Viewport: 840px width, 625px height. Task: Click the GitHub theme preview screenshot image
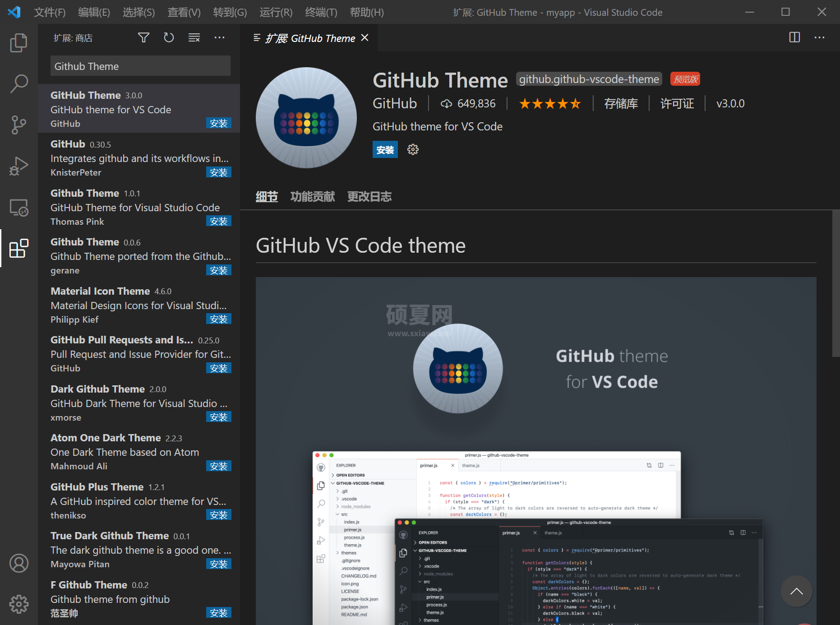pyautogui.click(x=536, y=450)
